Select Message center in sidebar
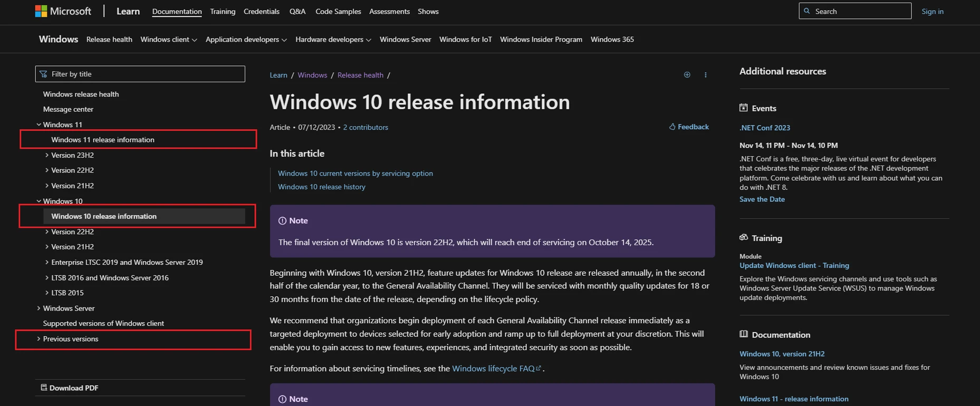980x406 pixels. pyautogui.click(x=68, y=109)
